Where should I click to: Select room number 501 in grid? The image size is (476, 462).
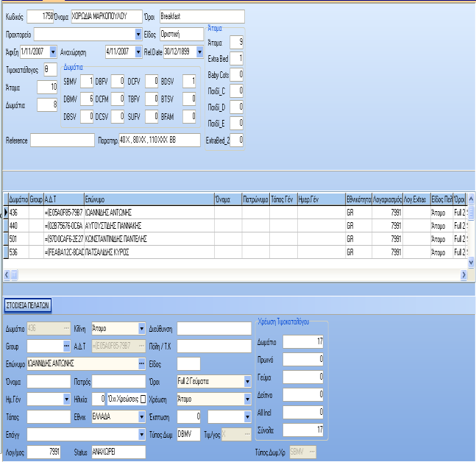coord(18,239)
